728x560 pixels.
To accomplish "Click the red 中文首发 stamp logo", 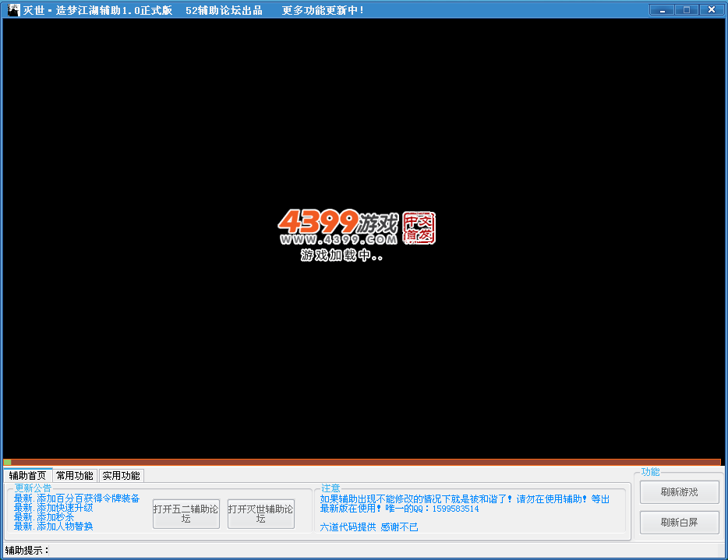I will 419,227.
